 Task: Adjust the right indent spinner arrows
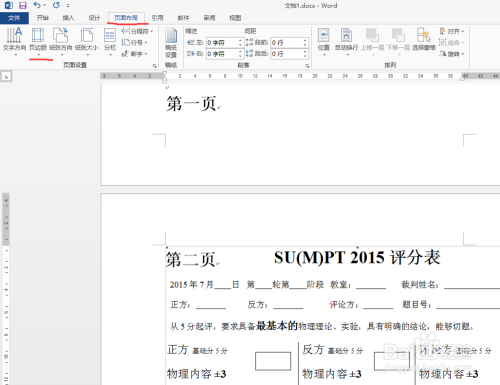coord(240,54)
